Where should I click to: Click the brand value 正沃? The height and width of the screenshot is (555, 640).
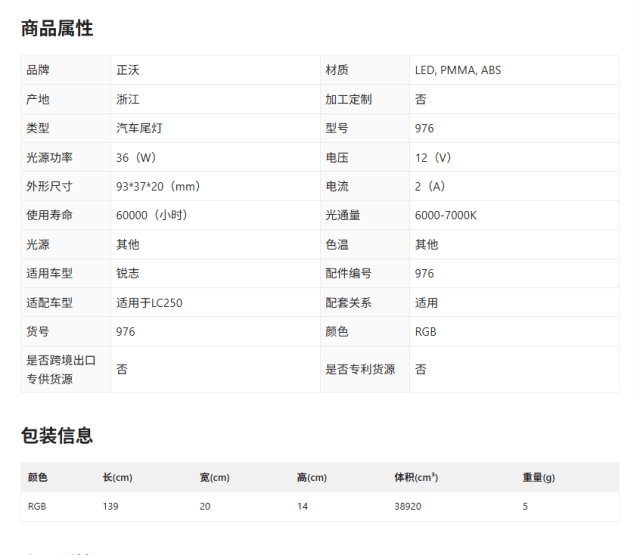(128, 70)
